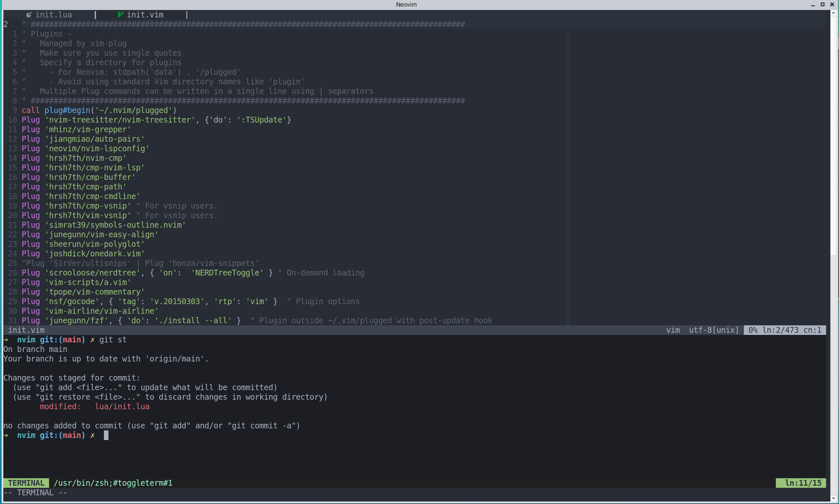The width and height of the screenshot is (839, 504).
Task: Click 'hrsh7th/cmp-path' plugin text
Action: [x=86, y=187]
